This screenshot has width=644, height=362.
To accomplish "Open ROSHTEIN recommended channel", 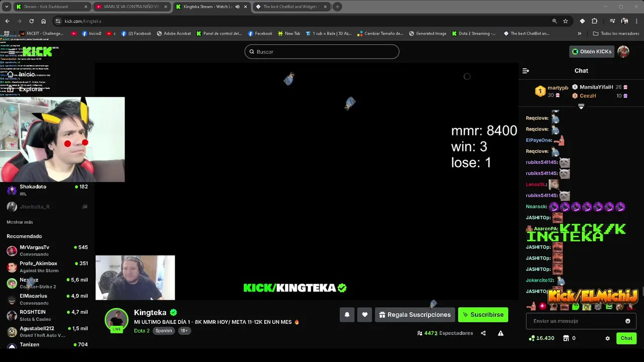I will (x=47, y=315).
